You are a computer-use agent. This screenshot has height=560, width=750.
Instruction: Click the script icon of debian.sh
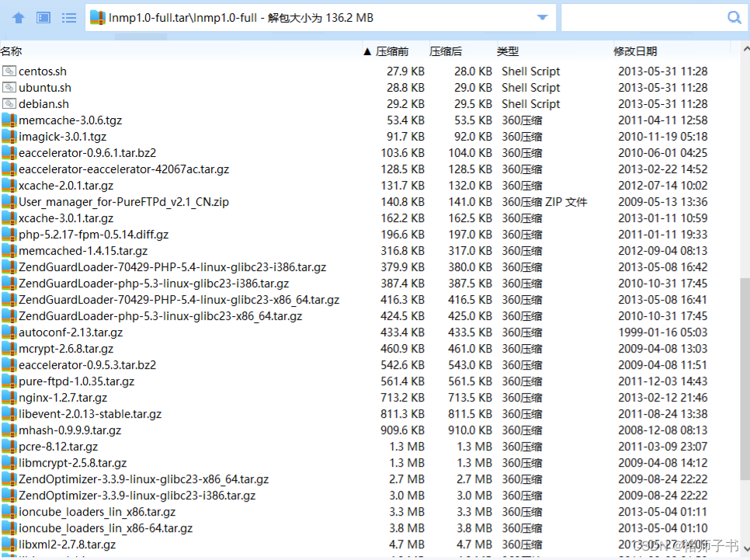coord(9,104)
